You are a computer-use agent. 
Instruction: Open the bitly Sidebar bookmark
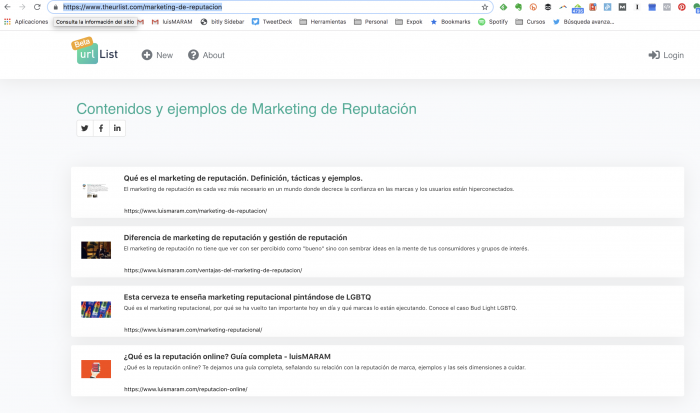click(x=222, y=21)
